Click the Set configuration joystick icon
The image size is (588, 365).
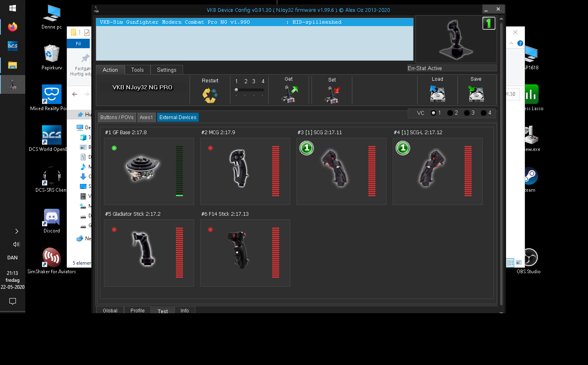tap(332, 95)
